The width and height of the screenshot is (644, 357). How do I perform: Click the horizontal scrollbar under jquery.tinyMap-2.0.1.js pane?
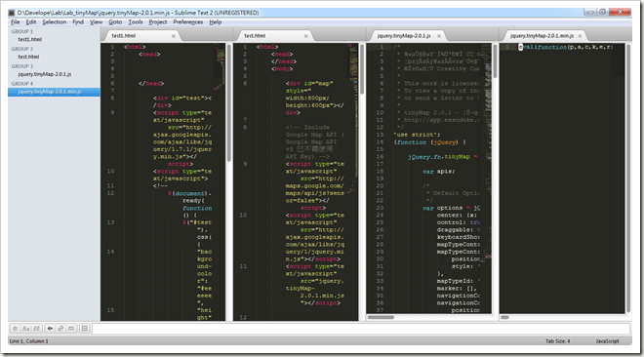coord(428,317)
